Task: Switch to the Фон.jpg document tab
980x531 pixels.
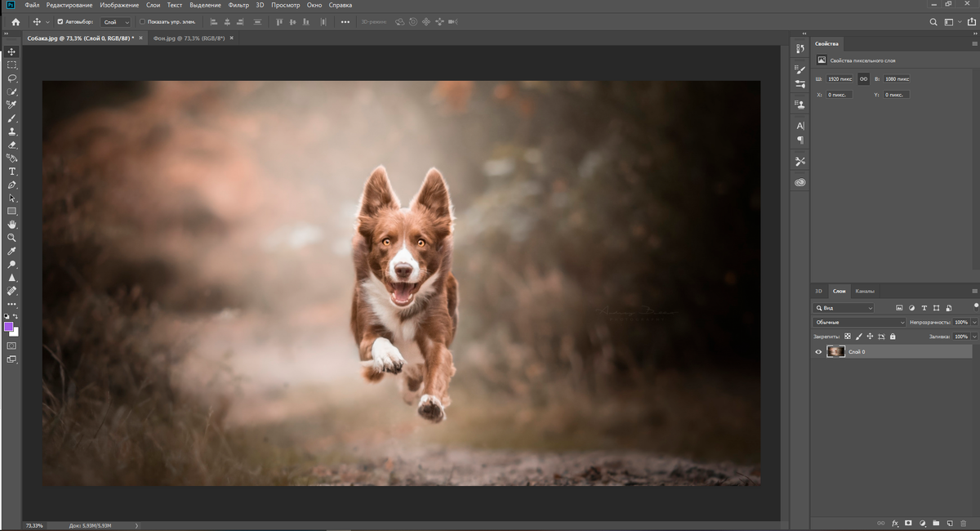Action: pos(189,38)
